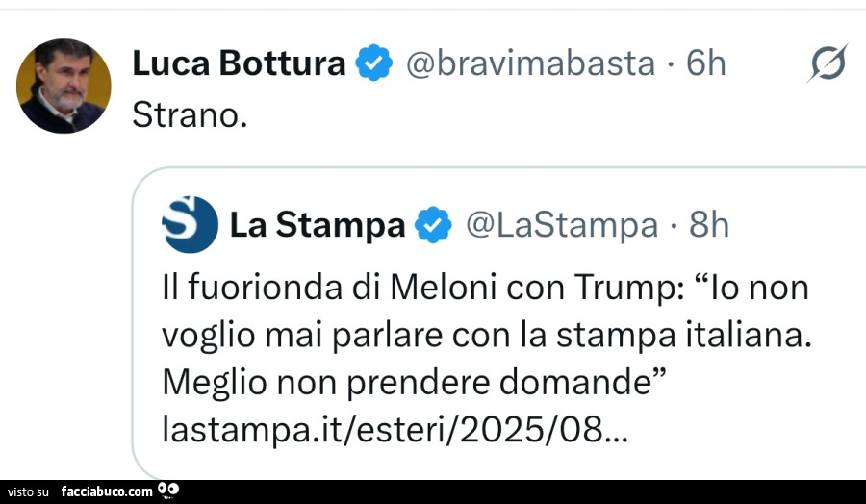The height and width of the screenshot is (504, 866).
Task: Click the Facciabuco eyes logo icon
Action: coord(168,491)
